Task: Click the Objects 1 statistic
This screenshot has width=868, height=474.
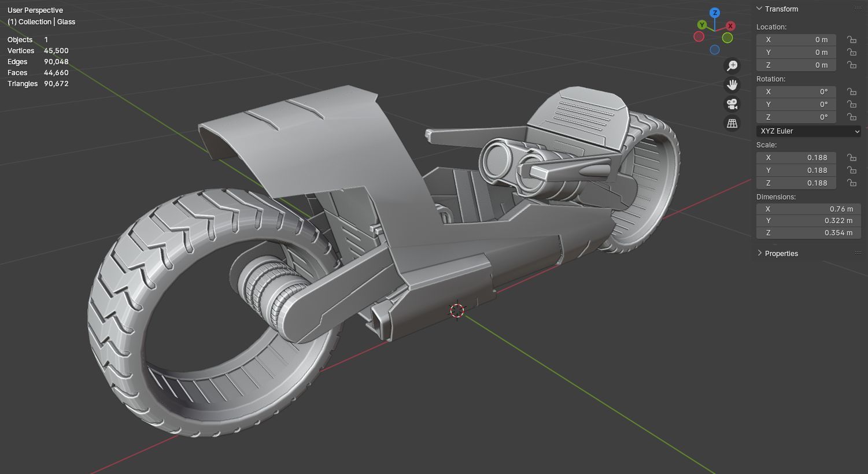Action: pyautogui.click(x=28, y=40)
